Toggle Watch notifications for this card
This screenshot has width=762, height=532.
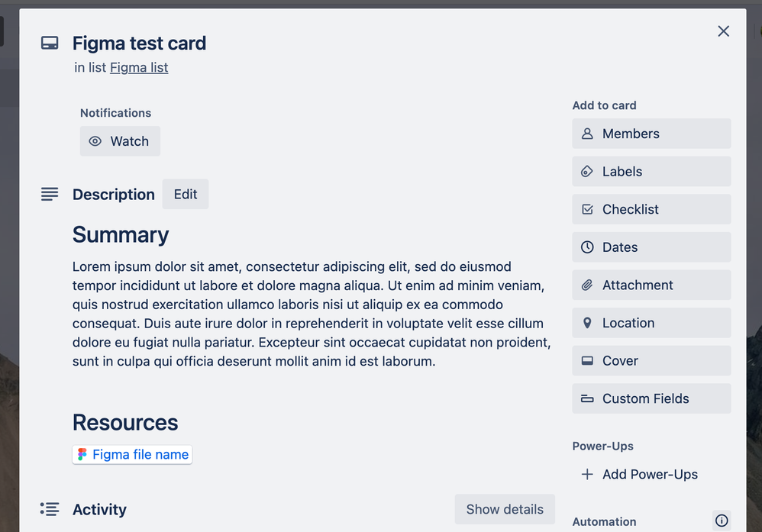[x=120, y=141]
